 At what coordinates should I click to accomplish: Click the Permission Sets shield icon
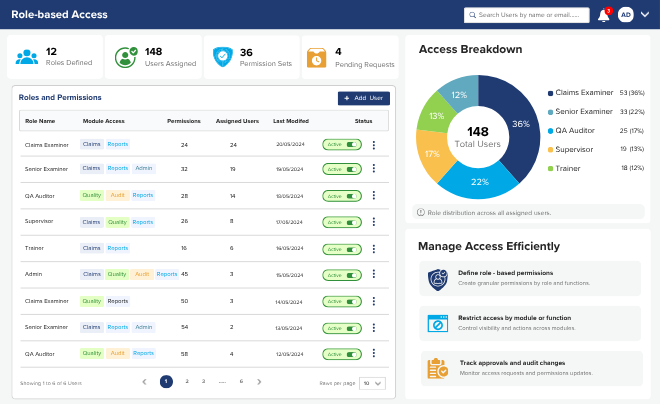click(x=223, y=57)
